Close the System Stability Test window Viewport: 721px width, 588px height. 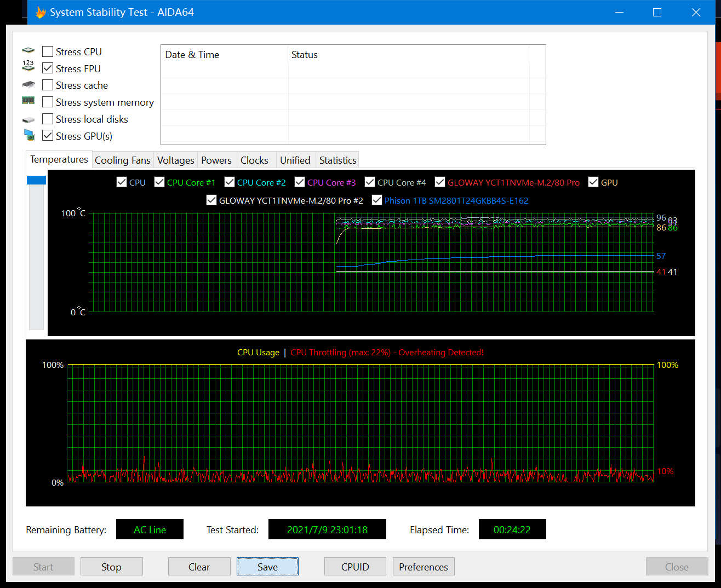[696, 12]
